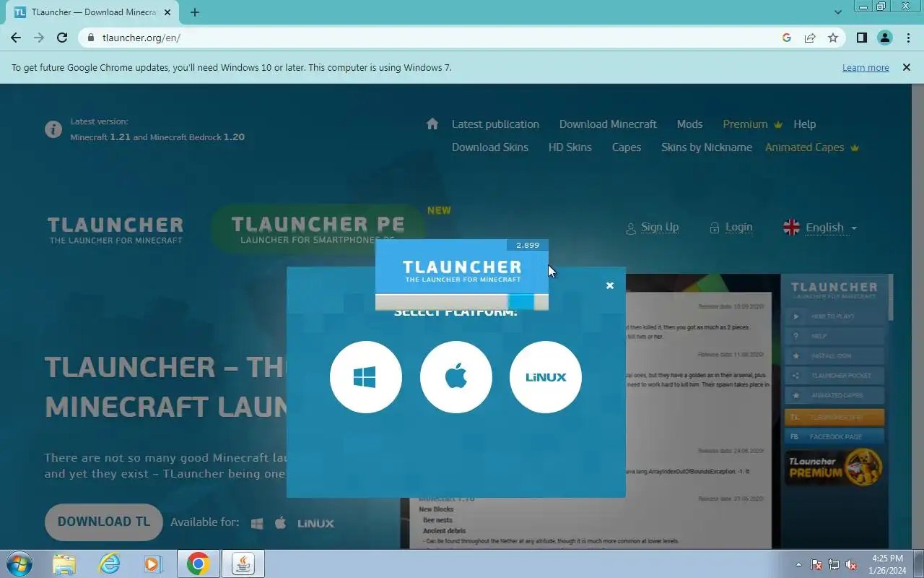Screen dimensions: 924x578
Task: Open Capes page
Action: 627,147
